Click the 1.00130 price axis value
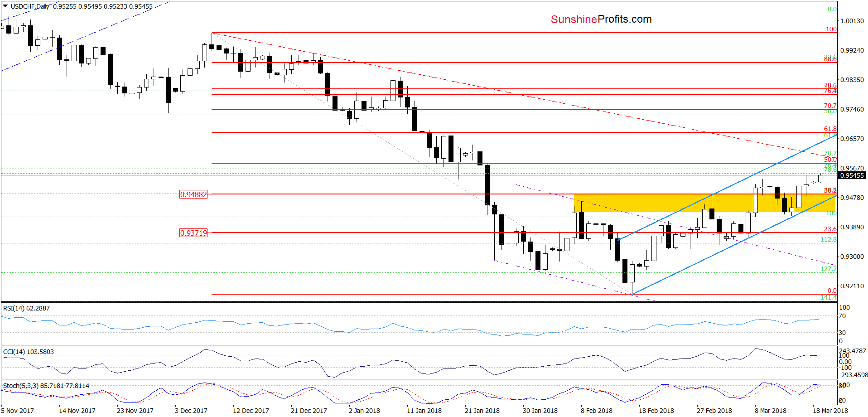The image size is (868, 417). tap(852, 21)
